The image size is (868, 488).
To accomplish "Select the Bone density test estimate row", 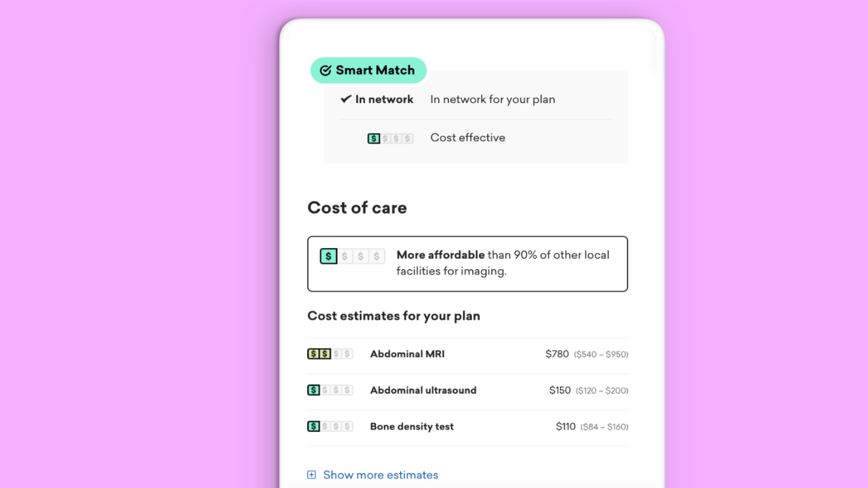I will click(x=467, y=427).
